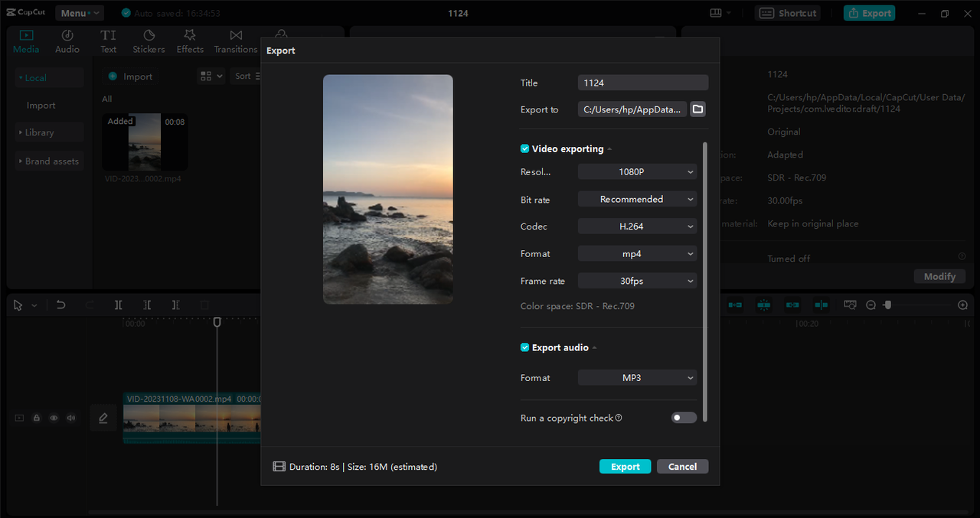Open folder browser for Export to path
The height and width of the screenshot is (518, 980).
tap(697, 109)
